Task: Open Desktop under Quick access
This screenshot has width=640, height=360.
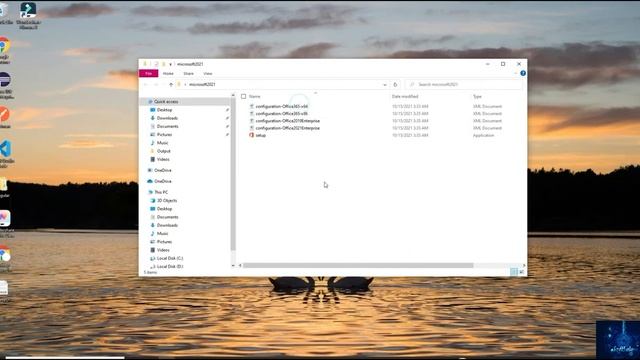Action: click(x=164, y=110)
